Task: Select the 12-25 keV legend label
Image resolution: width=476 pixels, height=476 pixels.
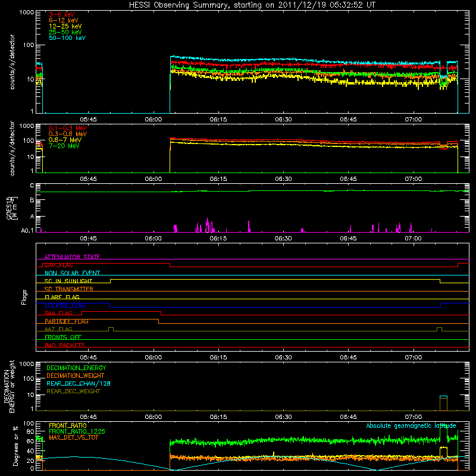Action: (x=65, y=26)
